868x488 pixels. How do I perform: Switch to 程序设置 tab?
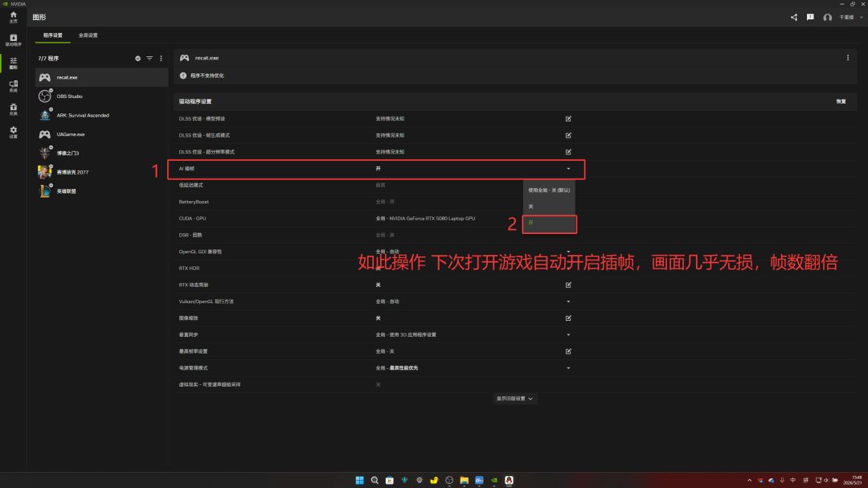(x=53, y=35)
